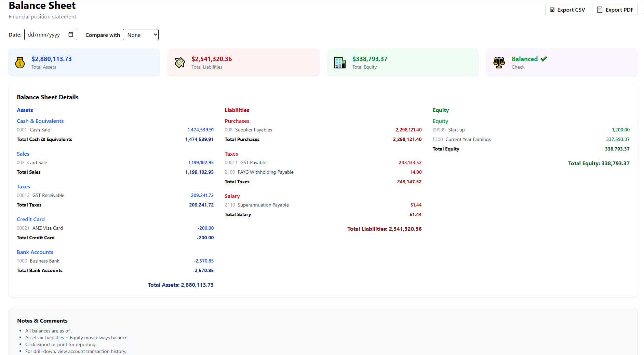Select the 0001 Cash Sale account row
Screen dimensions: 644x355
[115, 130]
